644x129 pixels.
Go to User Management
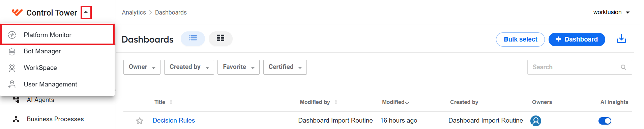click(57, 84)
